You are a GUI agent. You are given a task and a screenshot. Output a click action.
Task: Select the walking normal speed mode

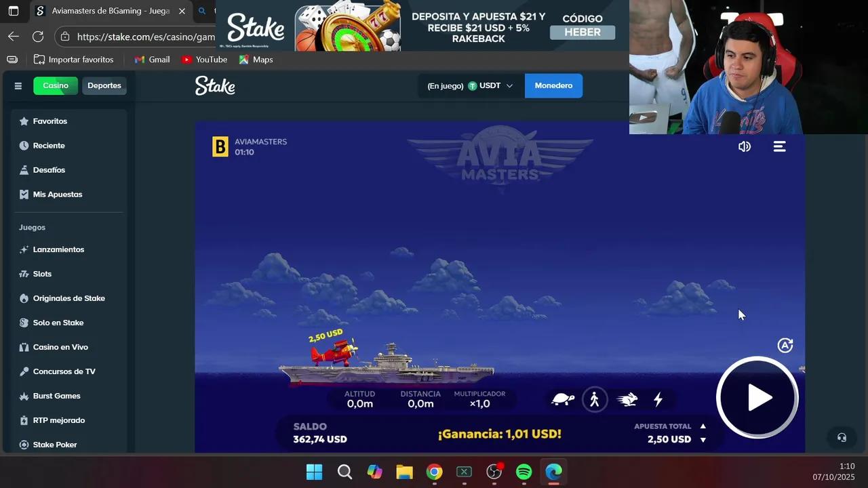pos(595,399)
